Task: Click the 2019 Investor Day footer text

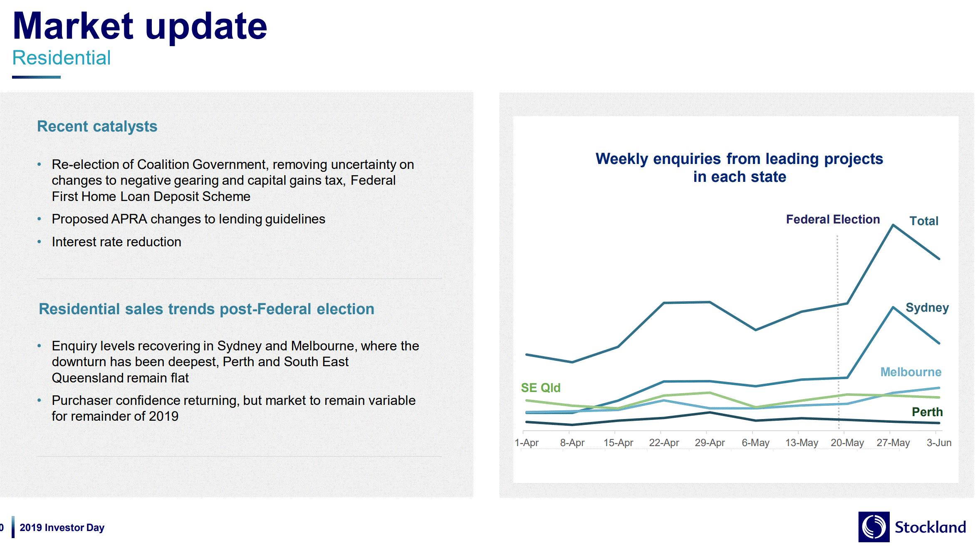Action: click(62, 528)
